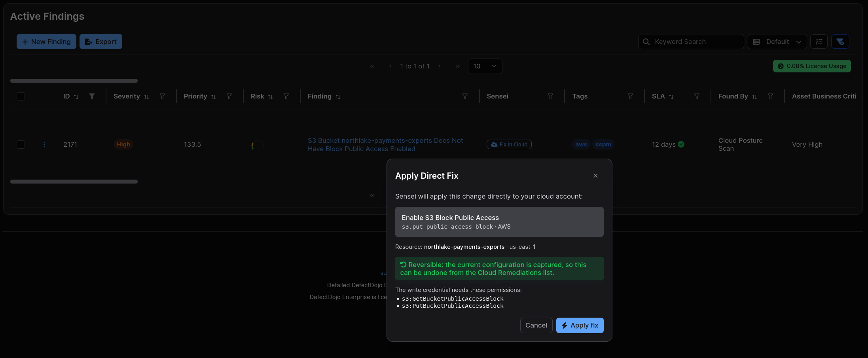This screenshot has height=358, width=868.
Task: Click the License Usage badge
Action: 812,66
